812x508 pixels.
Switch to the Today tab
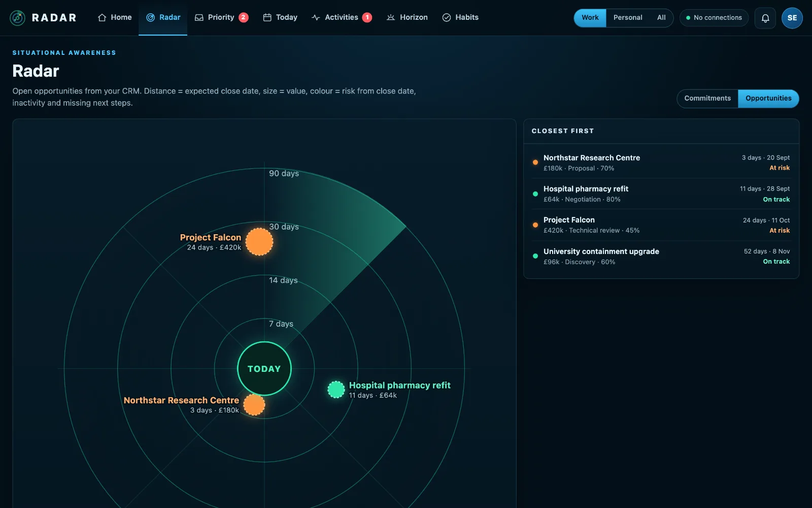[x=280, y=17]
